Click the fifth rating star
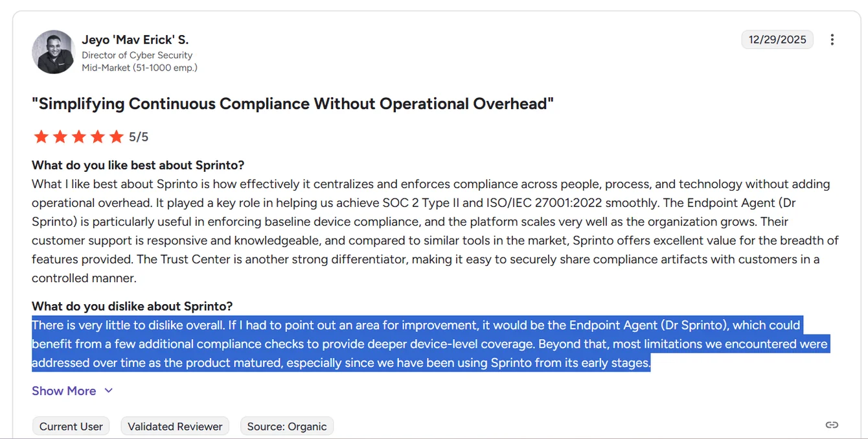Viewport: 868px width, 439px height. pyautogui.click(x=116, y=137)
